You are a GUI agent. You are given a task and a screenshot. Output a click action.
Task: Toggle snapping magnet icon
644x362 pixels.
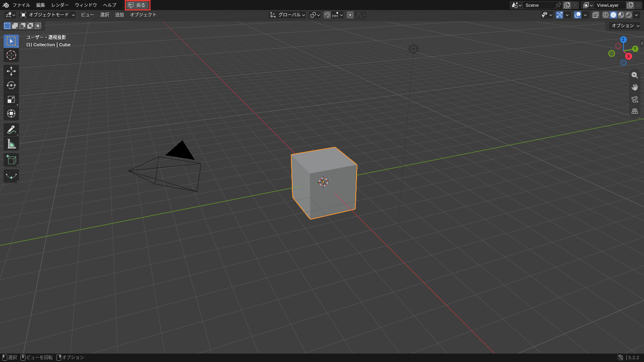click(327, 15)
